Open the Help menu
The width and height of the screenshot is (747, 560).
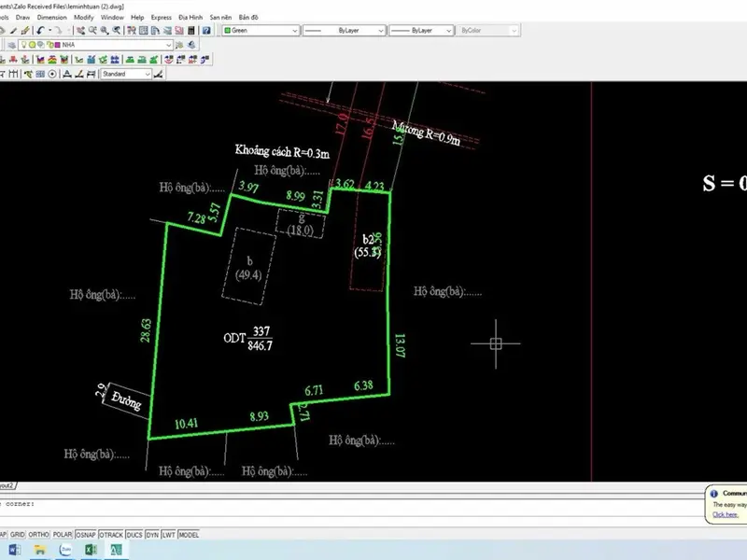137,17
